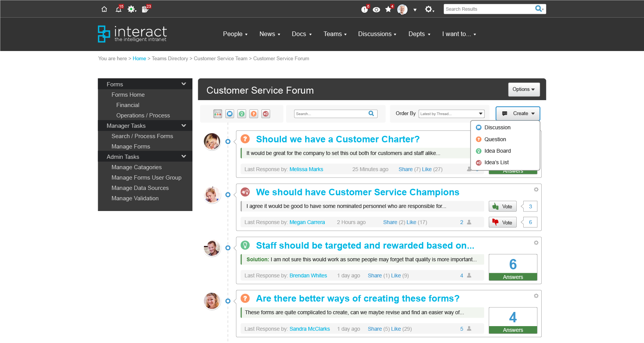Filter threads by Discussion icon
The image size is (644, 343).
230,114
